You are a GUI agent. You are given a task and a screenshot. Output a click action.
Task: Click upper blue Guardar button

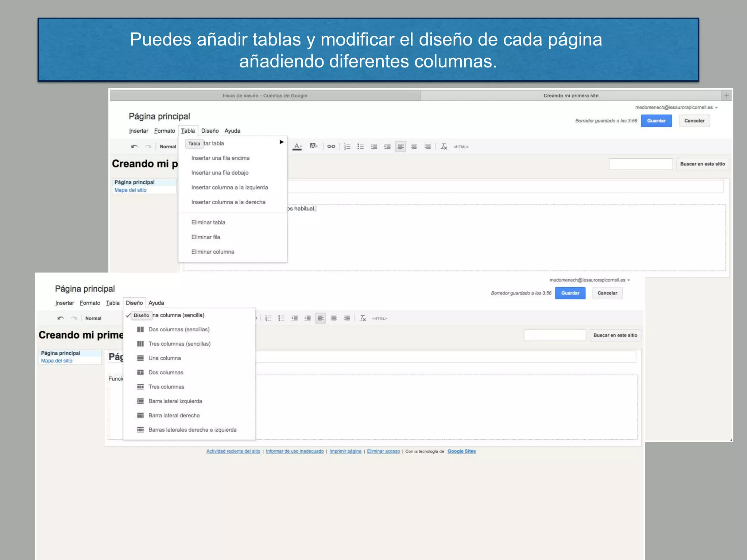656,121
